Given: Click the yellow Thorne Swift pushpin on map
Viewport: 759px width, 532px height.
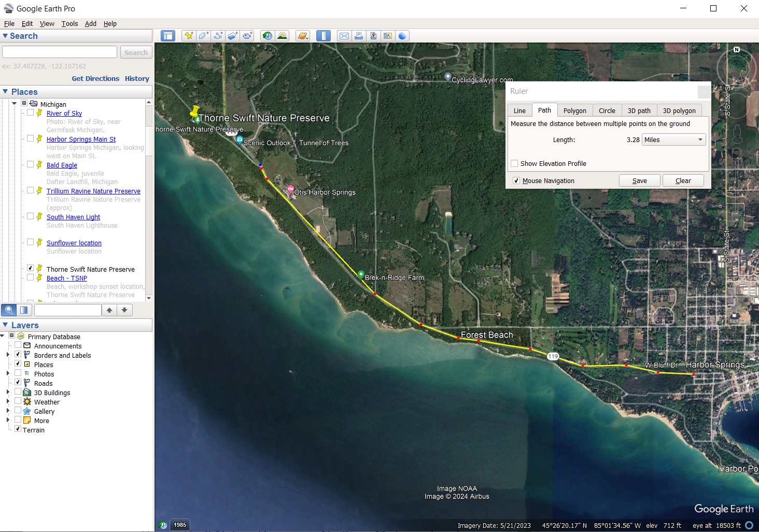Looking at the screenshot, I should click(194, 112).
